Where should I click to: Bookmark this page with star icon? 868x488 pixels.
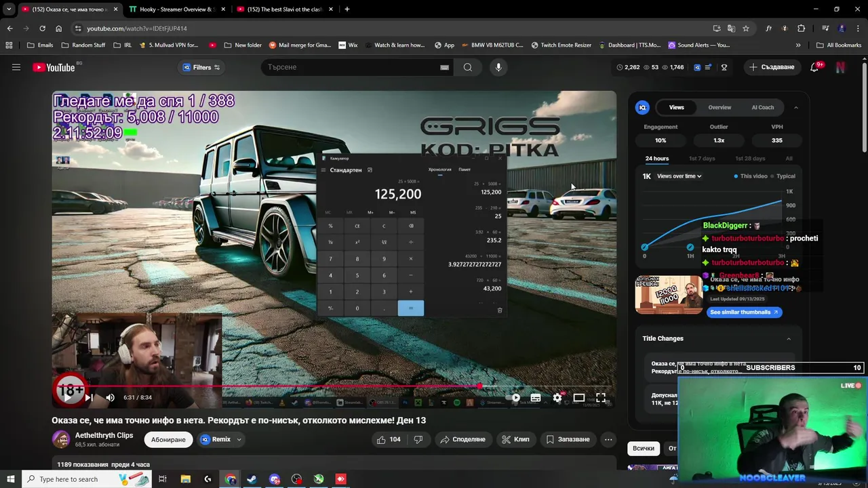point(746,28)
